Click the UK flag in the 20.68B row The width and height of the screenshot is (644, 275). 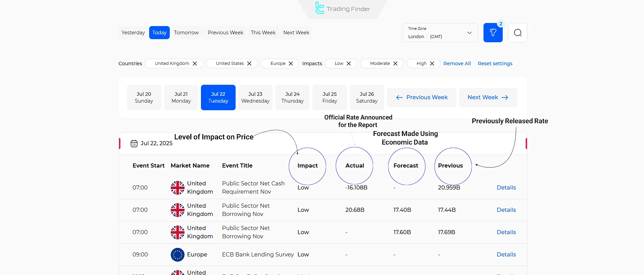pyautogui.click(x=178, y=210)
